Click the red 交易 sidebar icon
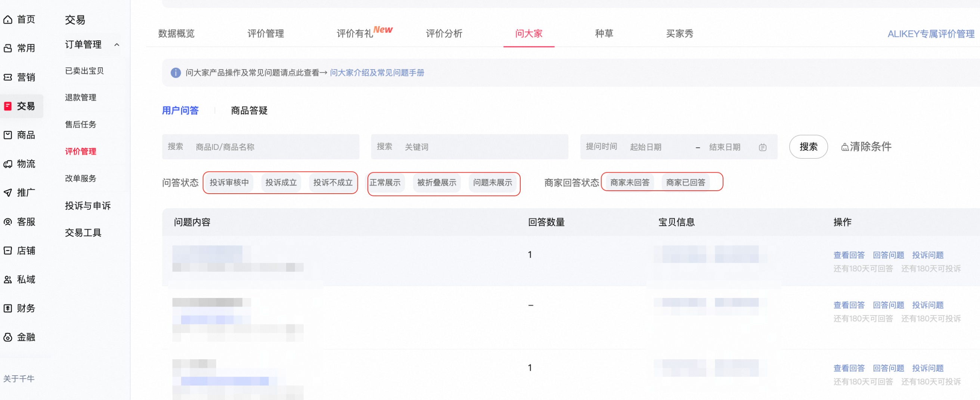 pyautogui.click(x=7, y=106)
